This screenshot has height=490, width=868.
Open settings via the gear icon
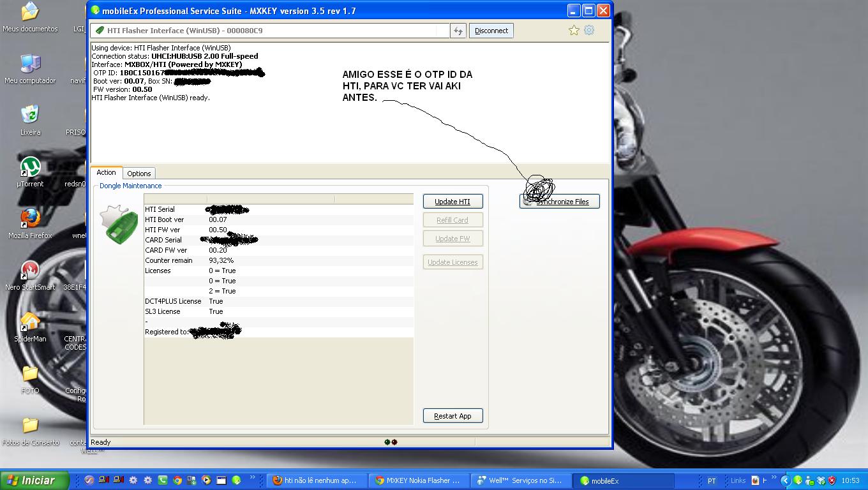(x=589, y=30)
